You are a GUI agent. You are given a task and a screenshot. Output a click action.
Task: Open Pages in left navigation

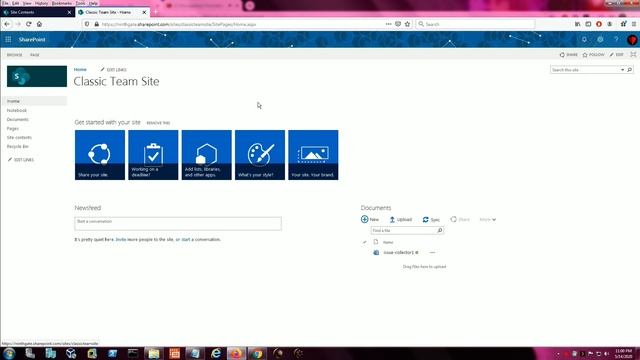[x=13, y=129]
